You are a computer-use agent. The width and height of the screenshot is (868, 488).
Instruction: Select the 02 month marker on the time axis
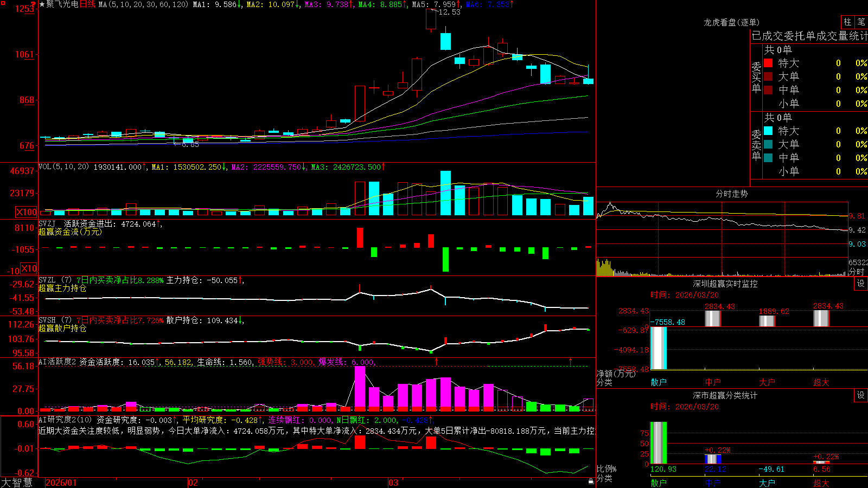193,483
